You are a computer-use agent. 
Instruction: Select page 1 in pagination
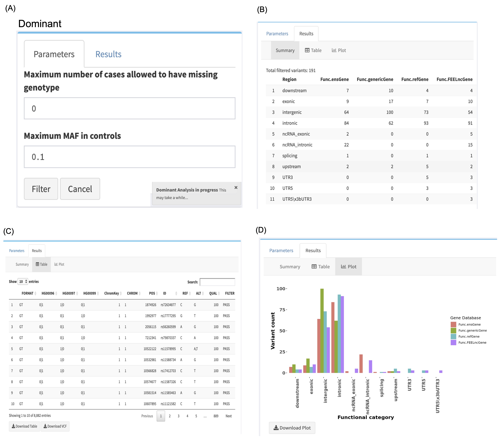point(161,416)
